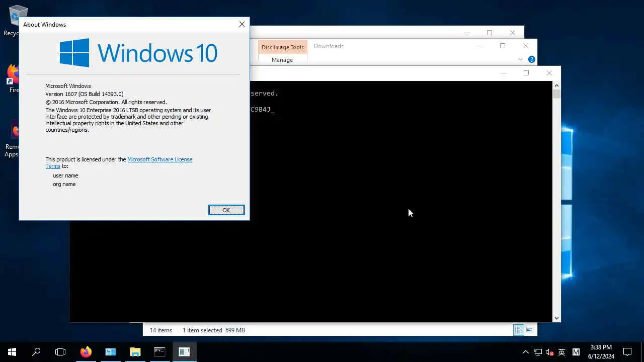Image resolution: width=644 pixels, height=362 pixels.
Task: Launch Firefox from the taskbar
Action: point(86,352)
